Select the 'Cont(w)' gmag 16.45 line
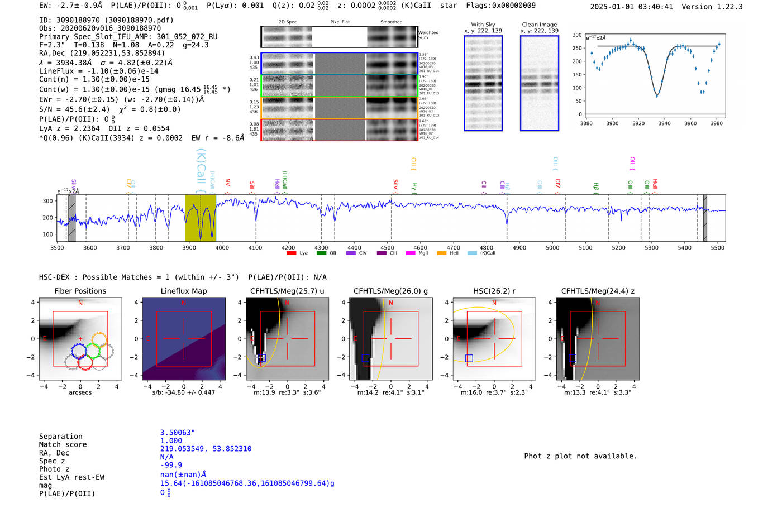The width and height of the screenshot is (782, 532). pos(135,89)
